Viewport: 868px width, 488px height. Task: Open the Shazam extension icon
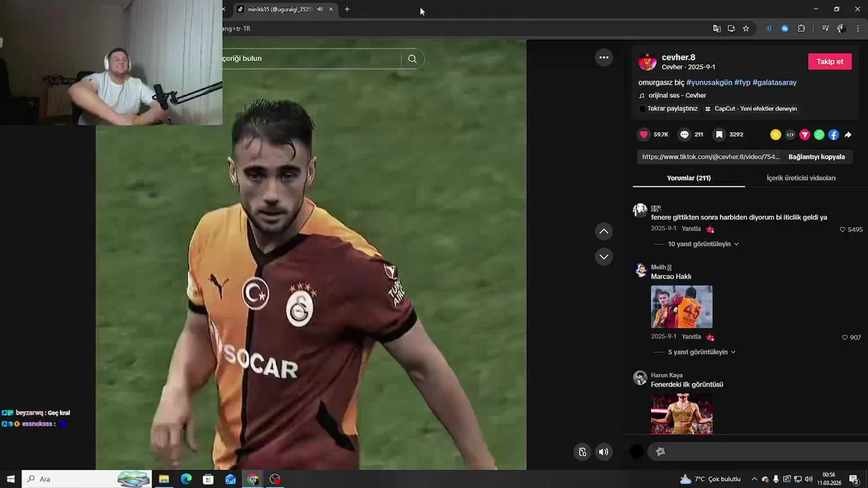tap(785, 28)
